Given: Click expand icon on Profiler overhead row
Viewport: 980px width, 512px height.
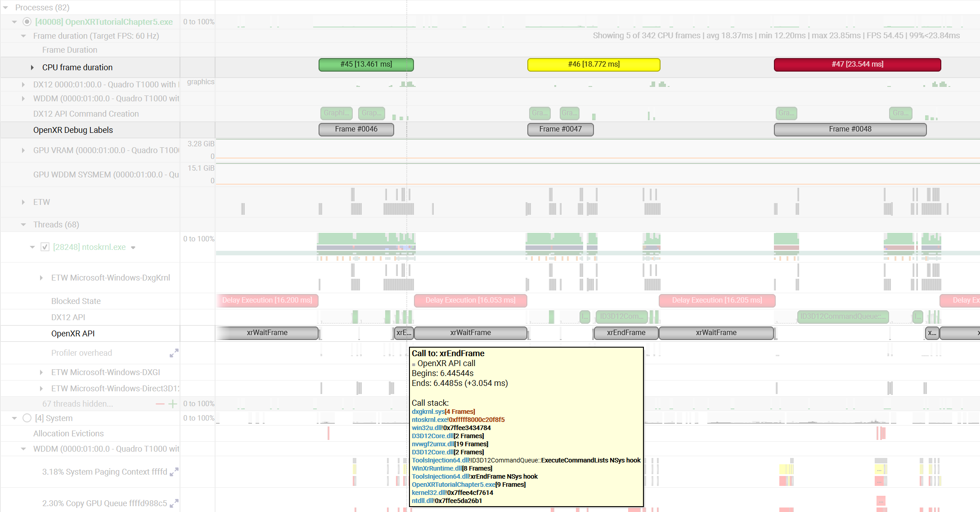Looking at the screenshot, I should pyautogui.click(x=174, y=353).
